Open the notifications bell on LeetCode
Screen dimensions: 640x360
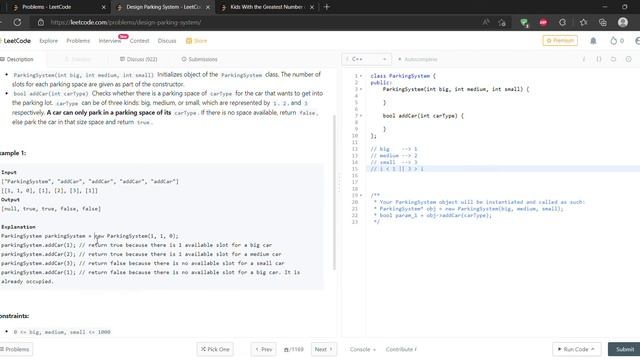[593, 41]
